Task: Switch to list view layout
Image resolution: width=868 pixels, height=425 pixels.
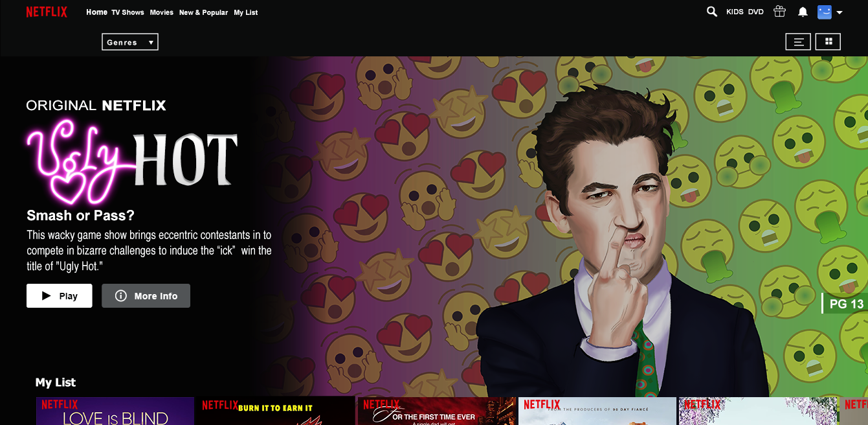Action: [798, 42]
